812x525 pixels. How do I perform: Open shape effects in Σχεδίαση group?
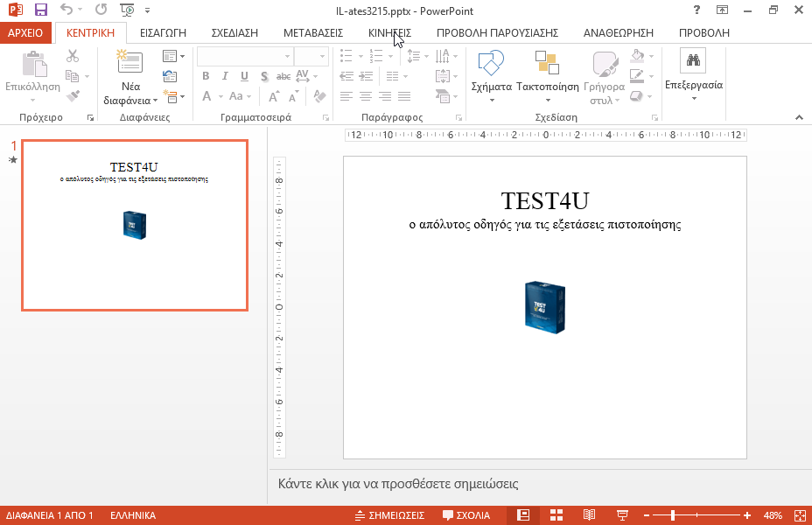[x=640, y=96]
